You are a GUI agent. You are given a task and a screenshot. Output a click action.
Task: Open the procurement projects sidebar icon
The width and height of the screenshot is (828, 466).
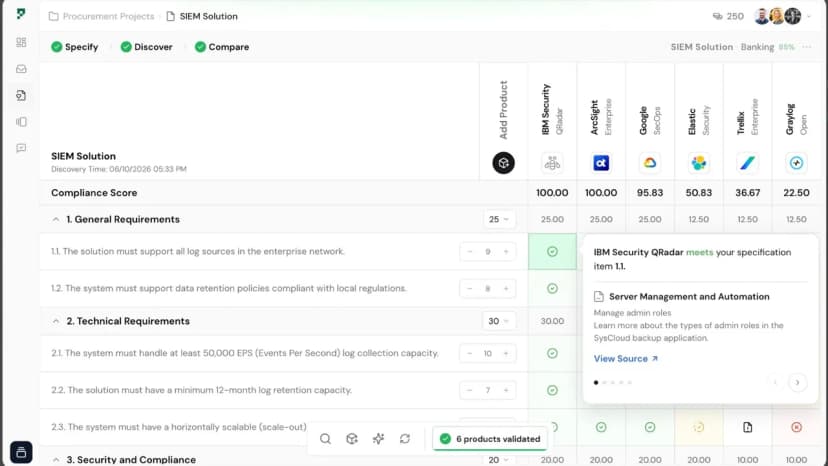coord(21,95)
